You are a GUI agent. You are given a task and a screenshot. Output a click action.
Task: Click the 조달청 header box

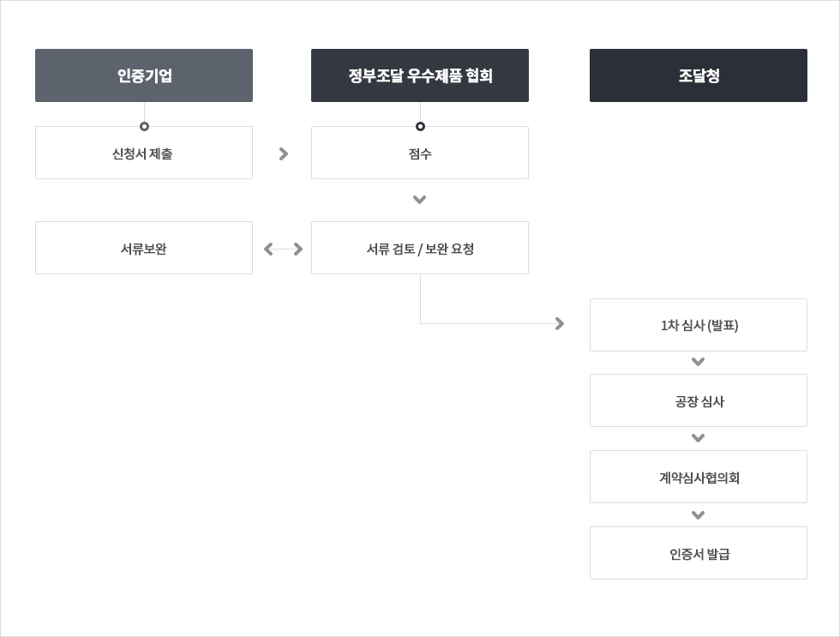pyautogui.click(x=699, y=75)
